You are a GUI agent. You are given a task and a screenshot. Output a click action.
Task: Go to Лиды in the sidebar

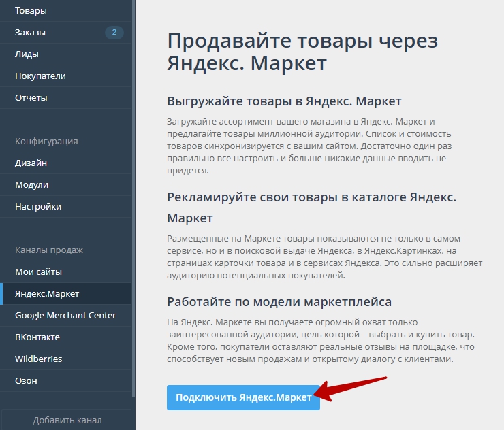point(65,54)
